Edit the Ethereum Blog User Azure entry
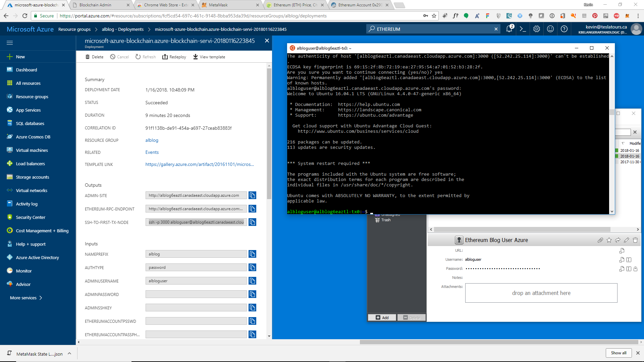Viewport: 644px width, 362px height. [627, 240]
